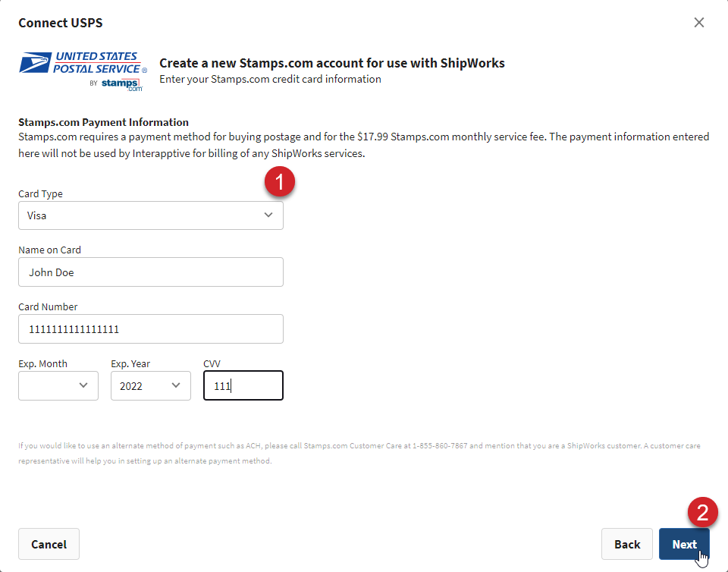Click the Exp. Year label
Viewport: 728px width, 572px height.
click(130, 363)
